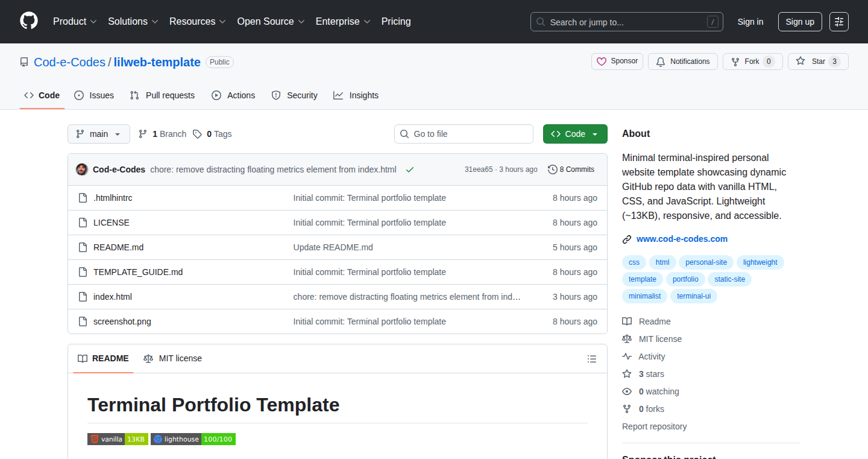Click the Activity pulse icon
The image size is (868, 459).
coord(627,356)
